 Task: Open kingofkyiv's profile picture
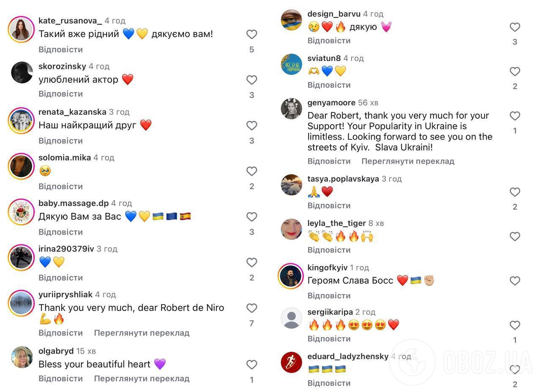pyautogui.click(x=291, y=276)
